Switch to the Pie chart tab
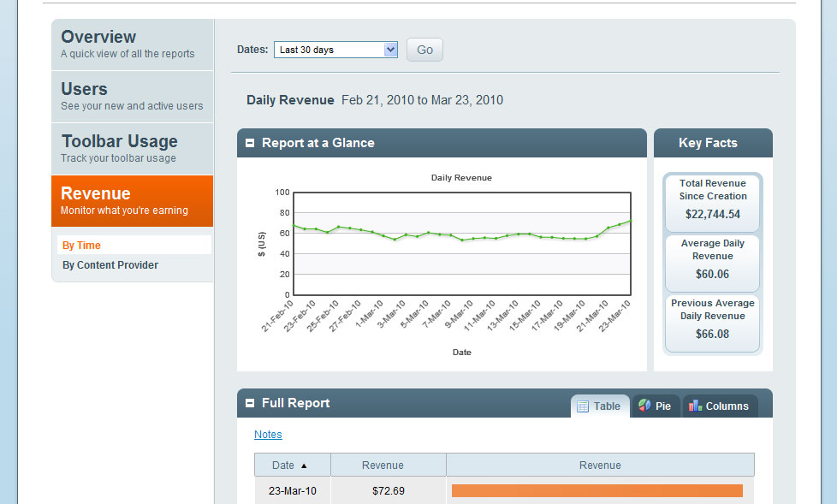This screenshot has width=837, height=504. point(656,406)
